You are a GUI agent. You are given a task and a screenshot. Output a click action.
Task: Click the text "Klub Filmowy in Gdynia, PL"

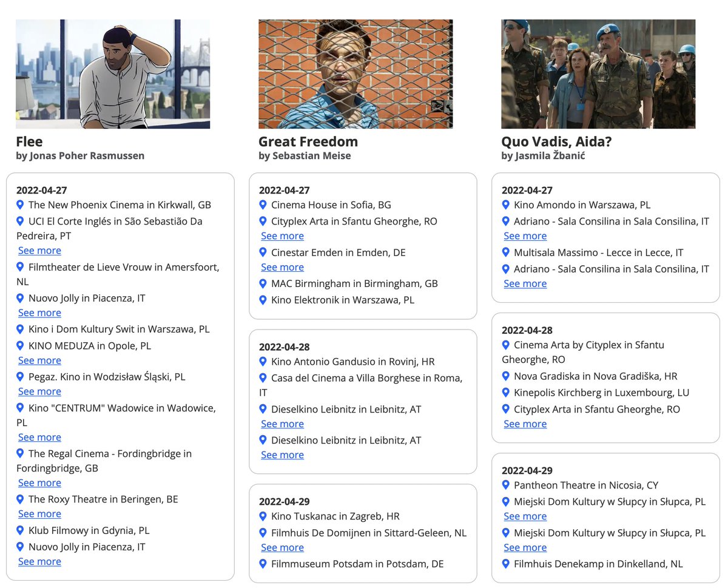[x=89, y=530]
